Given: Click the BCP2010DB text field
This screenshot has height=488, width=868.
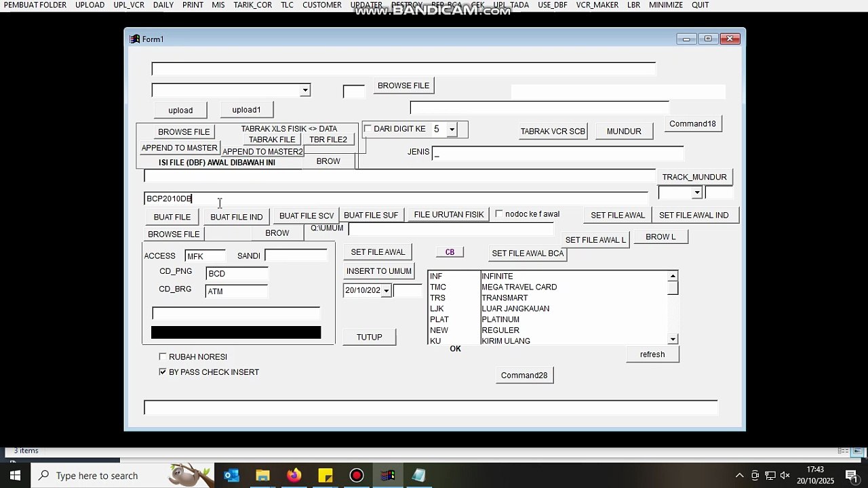Looking at the screenshot, I should (x=396, y=199).
